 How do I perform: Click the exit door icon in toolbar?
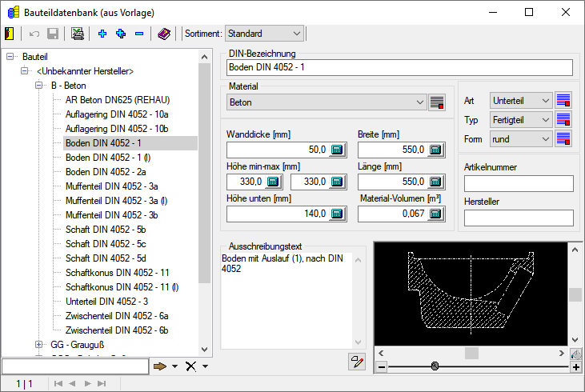coord(10,34)
